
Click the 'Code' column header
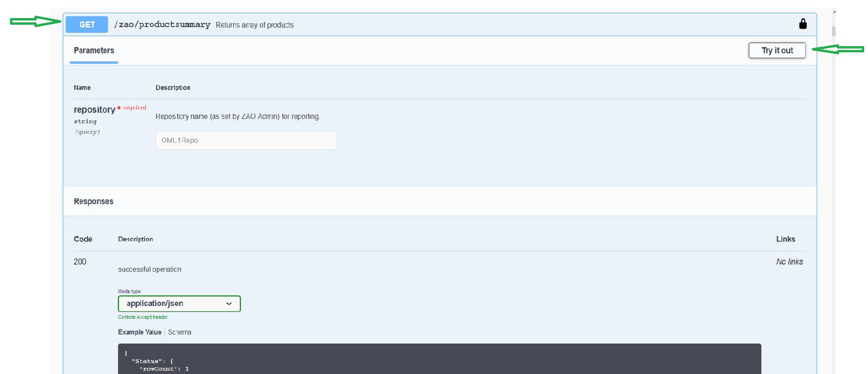click(83, 239)
